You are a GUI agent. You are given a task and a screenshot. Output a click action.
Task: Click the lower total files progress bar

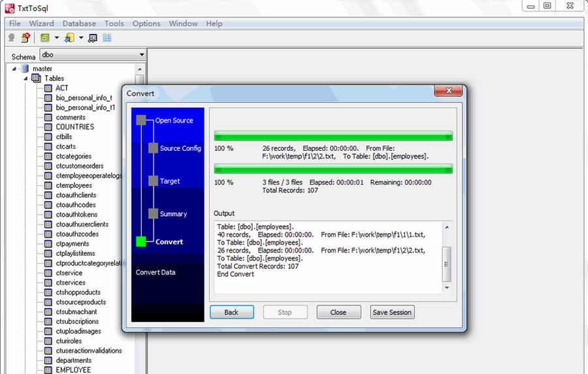pos(333,168)
